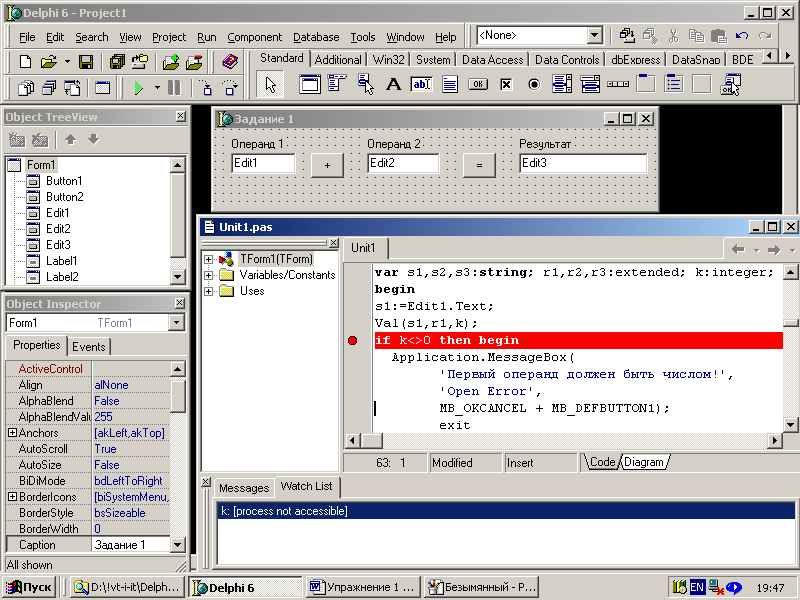This screenshot has width=800, height=600.
Task: Click the code editor horizontal scrollbar thumb
Action: click(x=372, y=440)
